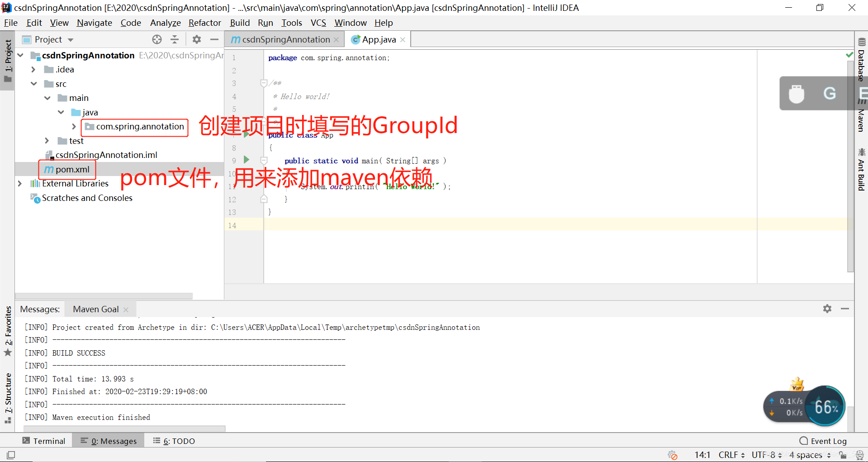Click the inspector hector icon in status bar

859,455
